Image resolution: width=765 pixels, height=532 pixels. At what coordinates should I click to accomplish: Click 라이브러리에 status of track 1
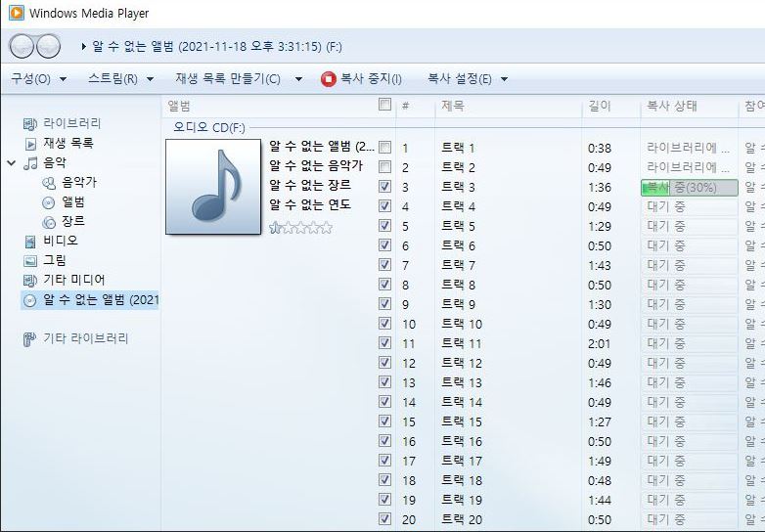(688, 148)
